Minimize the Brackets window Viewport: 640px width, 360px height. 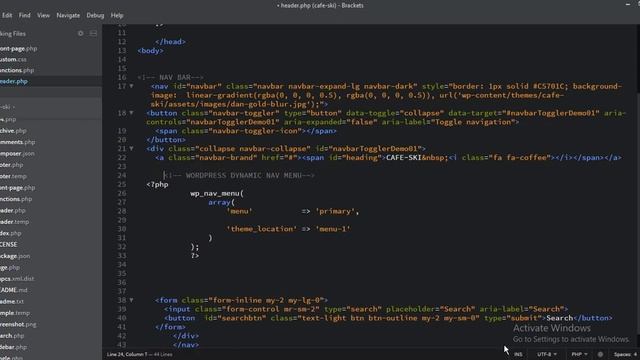pos(627,4)
